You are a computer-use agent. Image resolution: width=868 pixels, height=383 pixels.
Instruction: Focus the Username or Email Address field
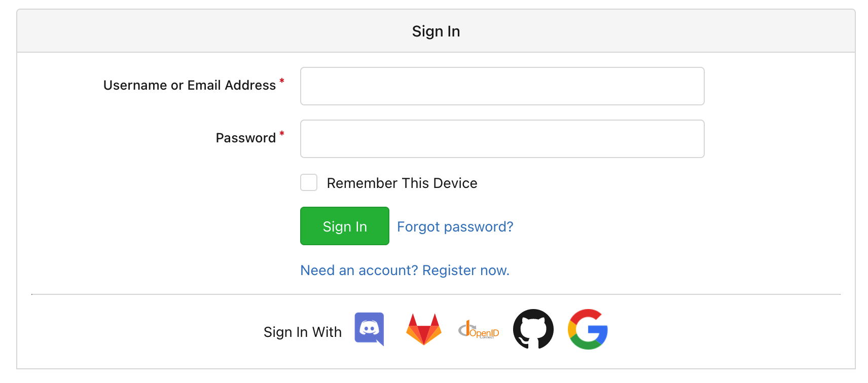(x=502, y=86)
